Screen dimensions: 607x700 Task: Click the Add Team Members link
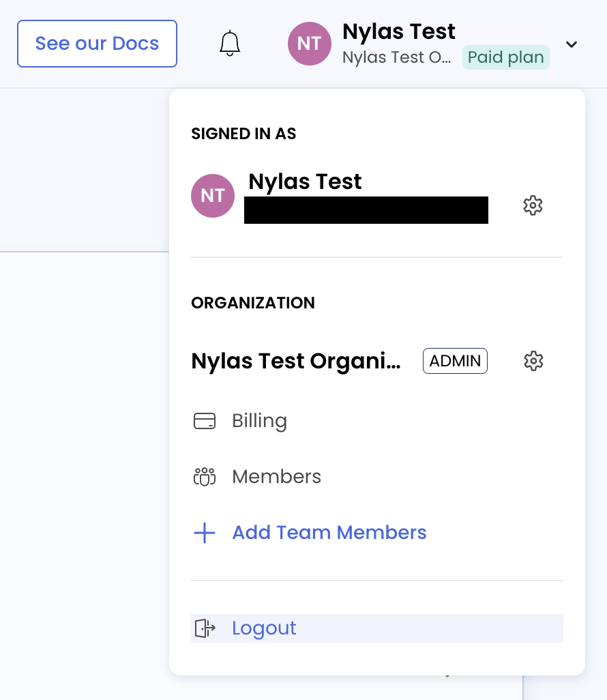329,533
